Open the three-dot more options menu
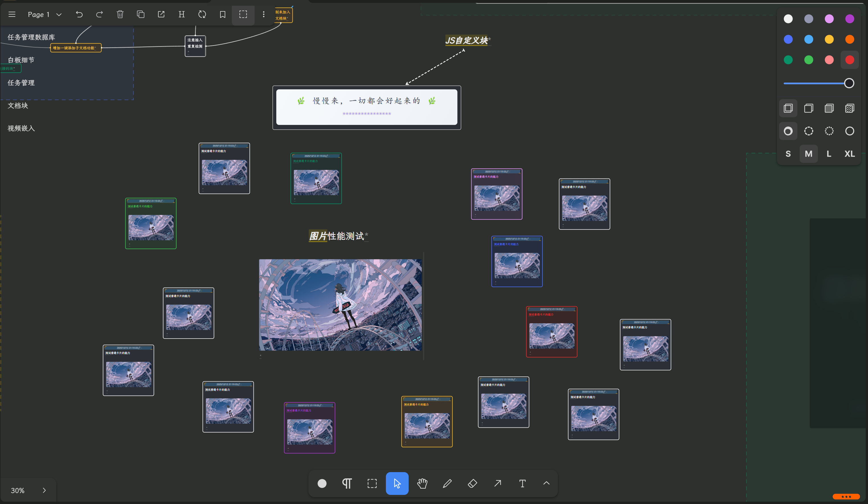Viewport: 868px width, 504px height. click(263, 15)
